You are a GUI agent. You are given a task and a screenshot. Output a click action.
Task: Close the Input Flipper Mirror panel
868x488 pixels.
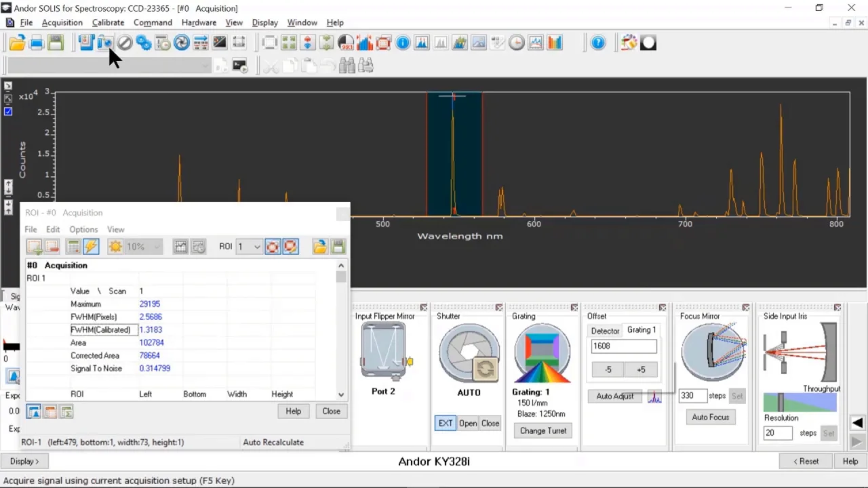[x=424, y=307]
